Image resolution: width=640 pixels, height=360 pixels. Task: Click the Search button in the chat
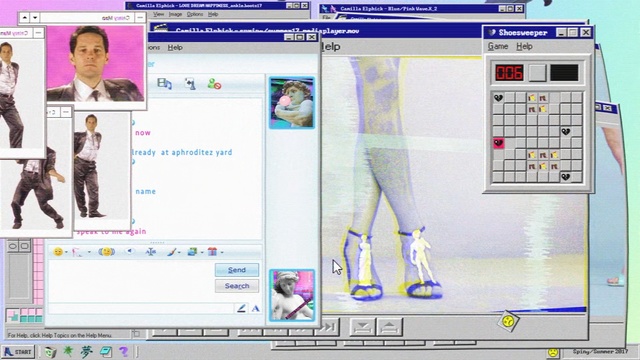coord(237,286)
